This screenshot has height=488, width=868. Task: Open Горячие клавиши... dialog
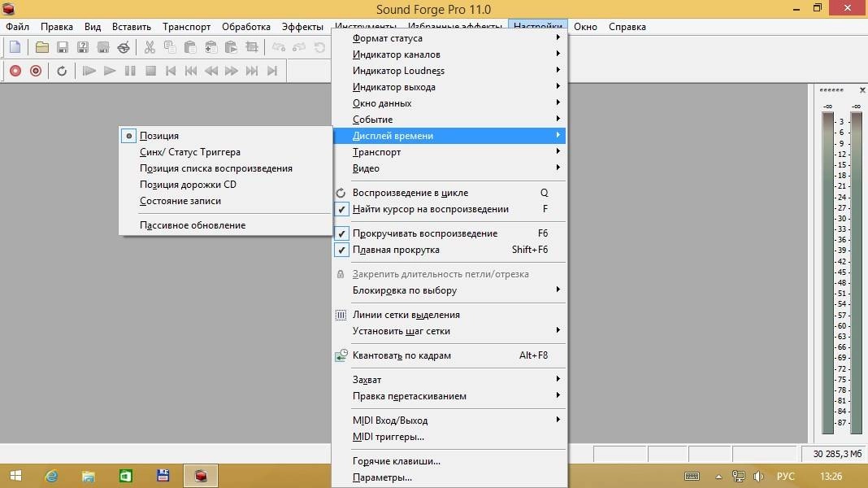click(449, 461)
